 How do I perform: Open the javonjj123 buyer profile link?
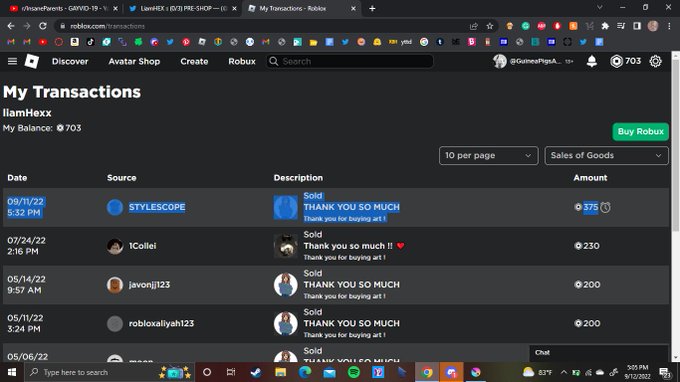[x=149, y=285]
